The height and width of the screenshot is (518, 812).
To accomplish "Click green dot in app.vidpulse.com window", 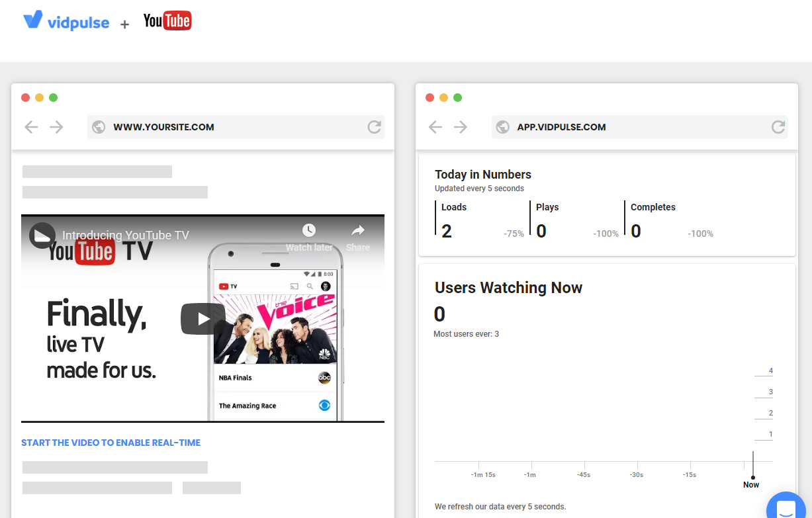I will (x=457, y=98).
